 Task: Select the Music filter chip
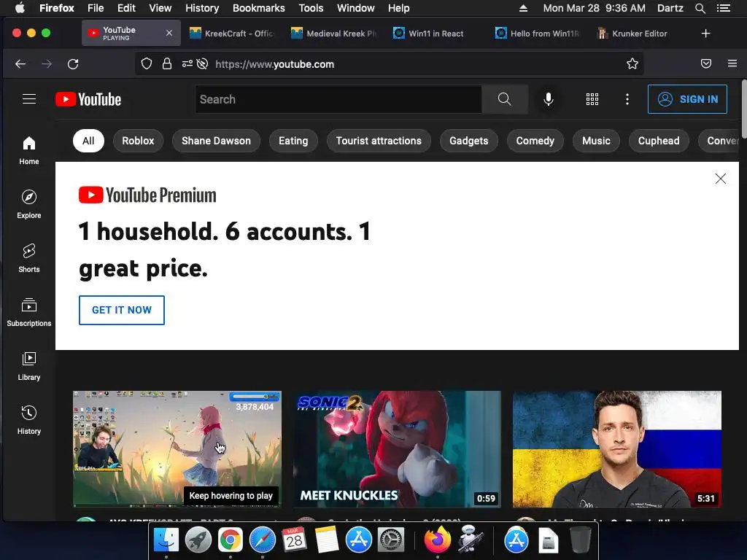[x=596, y=141]
